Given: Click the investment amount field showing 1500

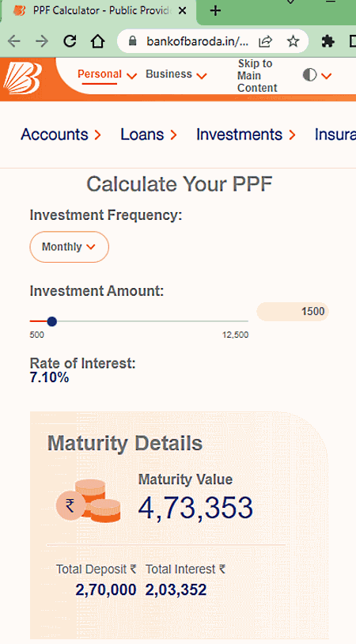Looking at the screenshot, I should (x=293, y=312).
